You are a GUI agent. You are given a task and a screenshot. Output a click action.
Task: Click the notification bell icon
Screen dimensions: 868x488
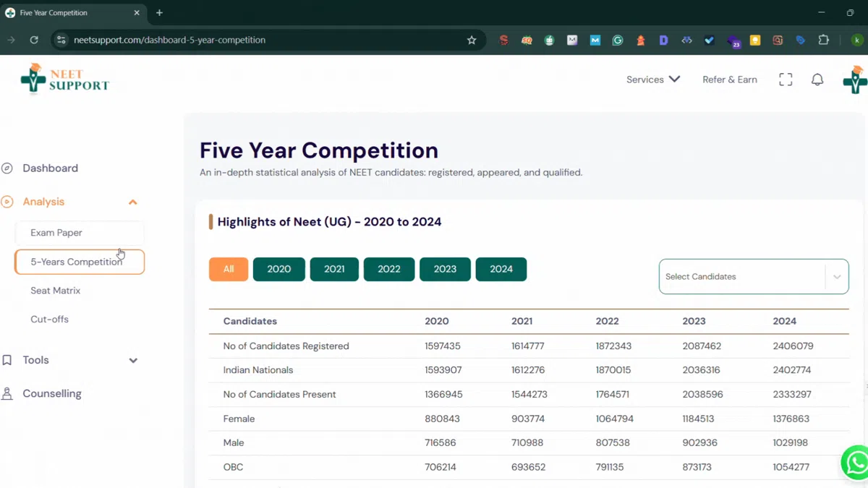[817, 80]
